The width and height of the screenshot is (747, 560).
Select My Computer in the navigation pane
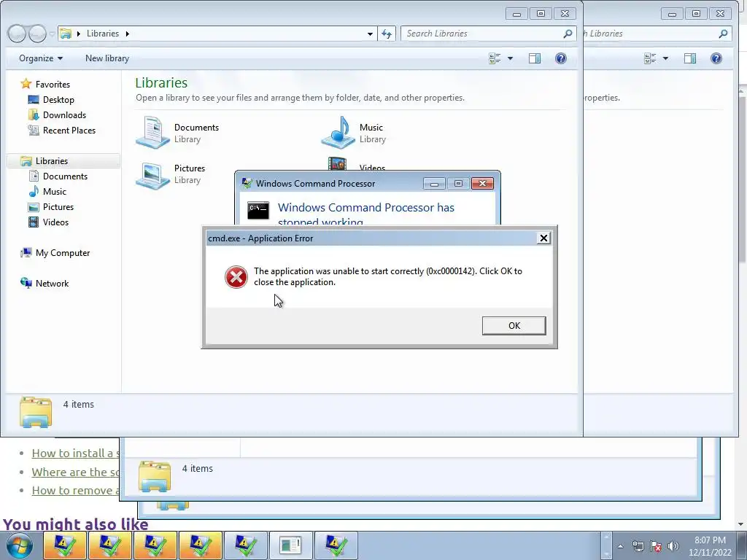click(63, 253)
